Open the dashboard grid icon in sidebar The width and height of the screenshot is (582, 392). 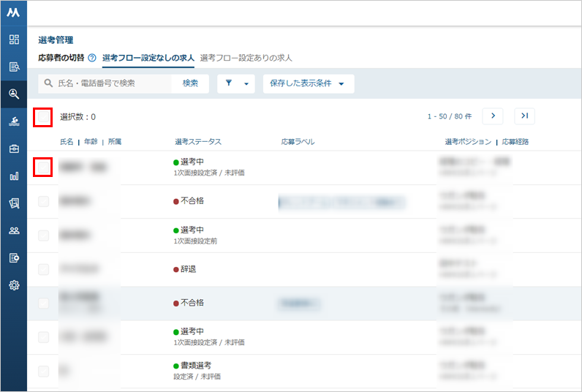[14, 39]
